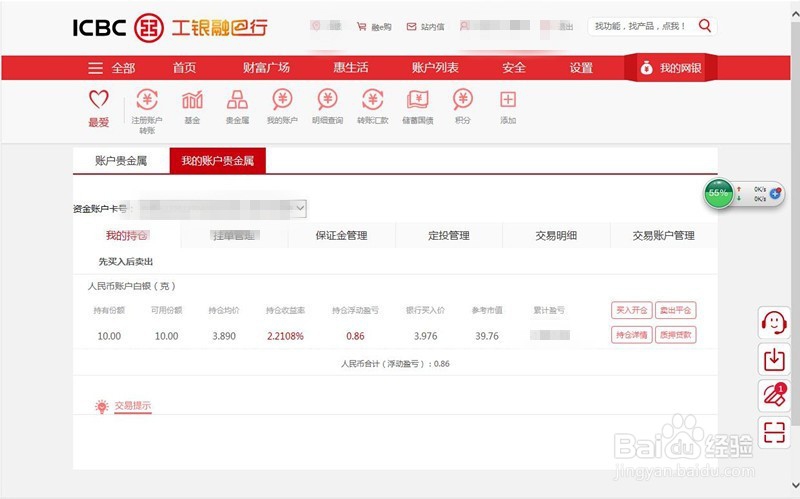The height and width of the screenshot is (499, 800).
Task: Go to 首页 in navigation bar
Action: click(184, 68)
